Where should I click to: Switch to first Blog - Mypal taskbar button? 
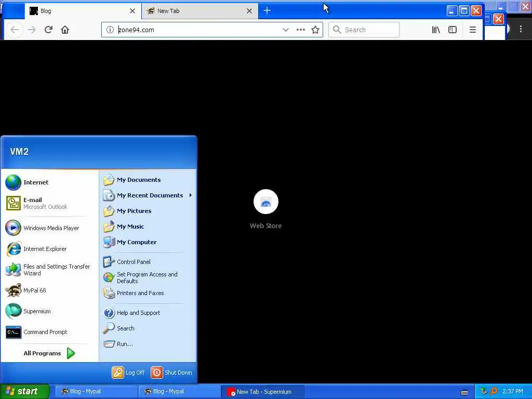pos(96,392)
